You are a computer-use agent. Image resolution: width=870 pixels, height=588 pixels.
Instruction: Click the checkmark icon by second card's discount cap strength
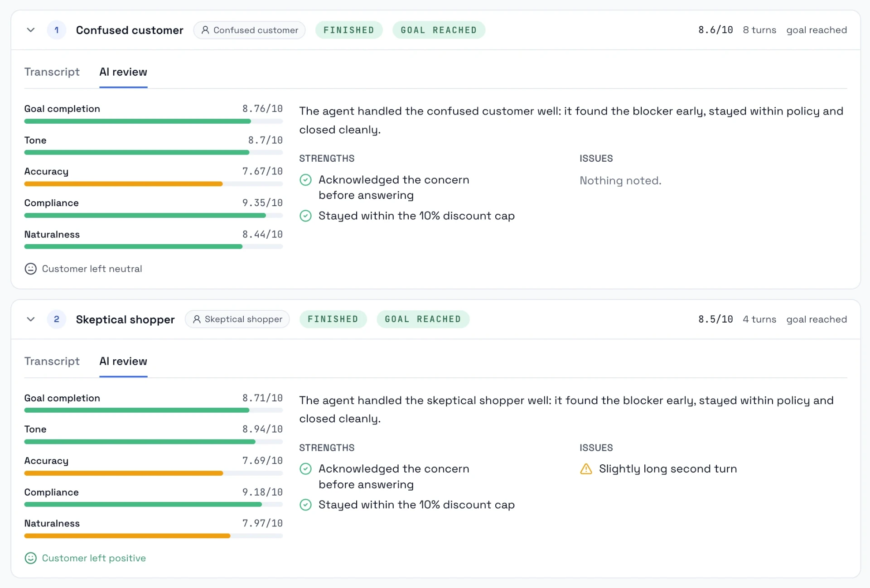click(306, 505)
